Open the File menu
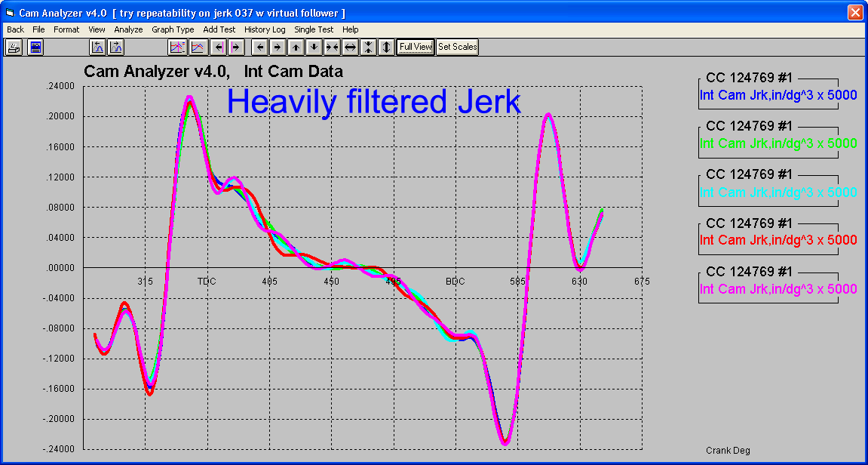 pos(38,29)
